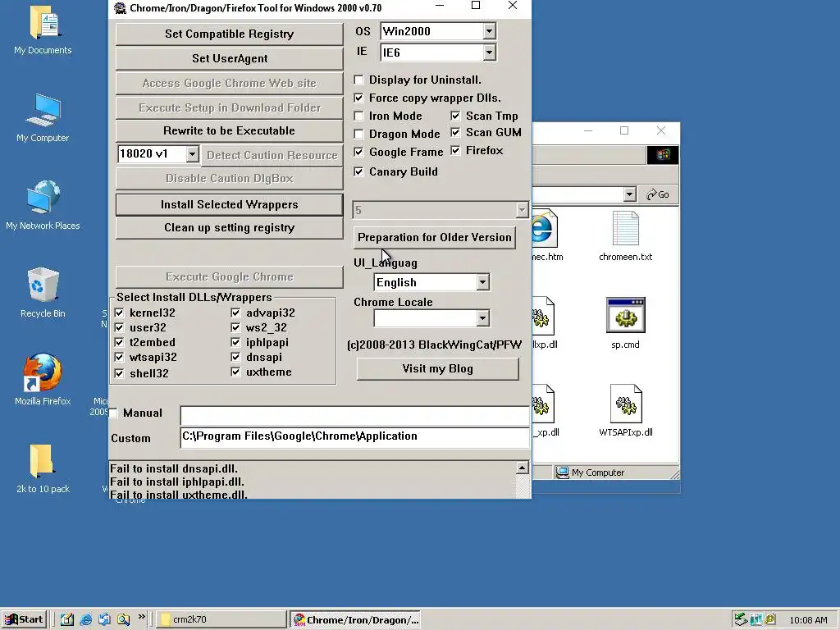This screenshot has width=840, height=630.
Task: Uncheck kernel32 wrapper
Action: tap(120, 313)
